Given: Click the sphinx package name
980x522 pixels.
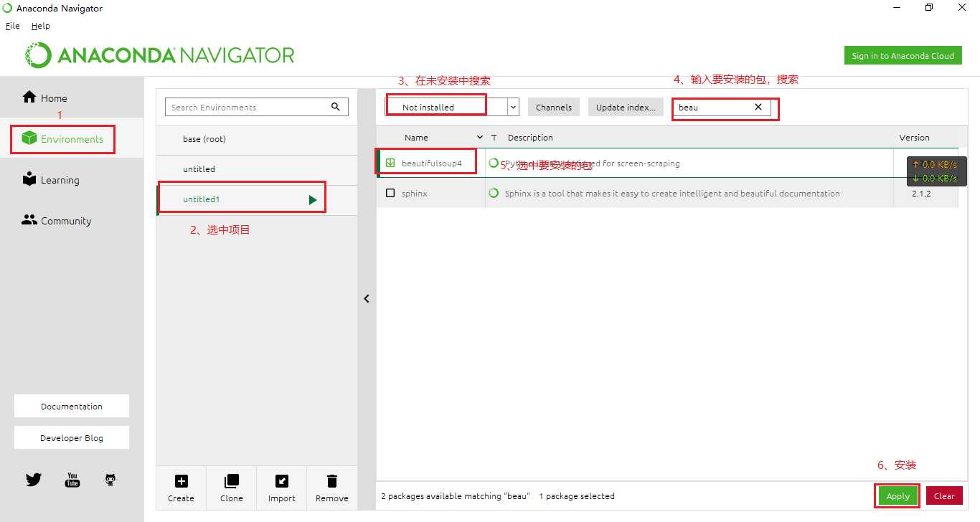Looking at the screenshot, I should click(414, 194).
